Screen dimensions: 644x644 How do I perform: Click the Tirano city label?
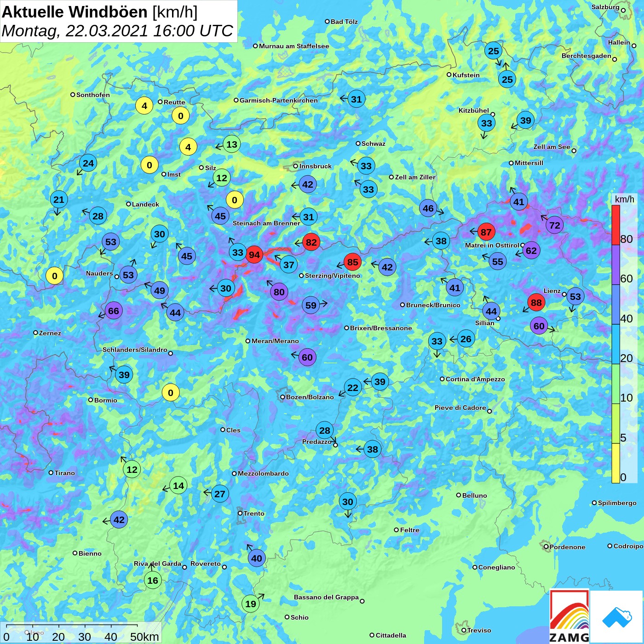(x=64, y=473)
